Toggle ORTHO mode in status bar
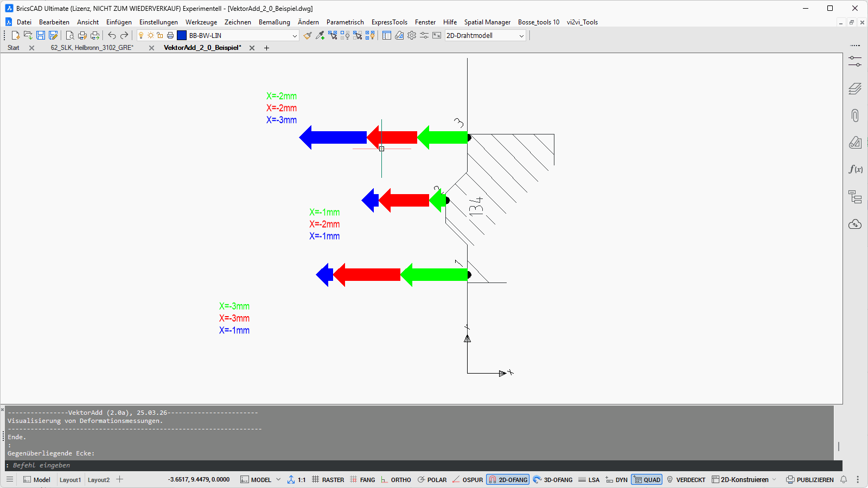 (x=396, y=480)
